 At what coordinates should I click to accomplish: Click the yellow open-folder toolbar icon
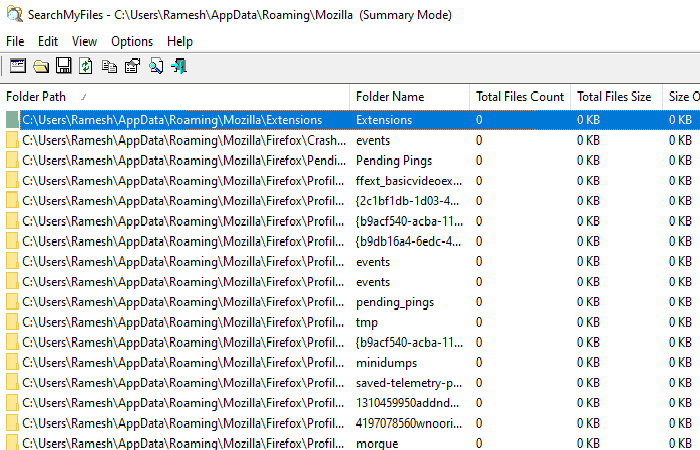click(41, 66)
